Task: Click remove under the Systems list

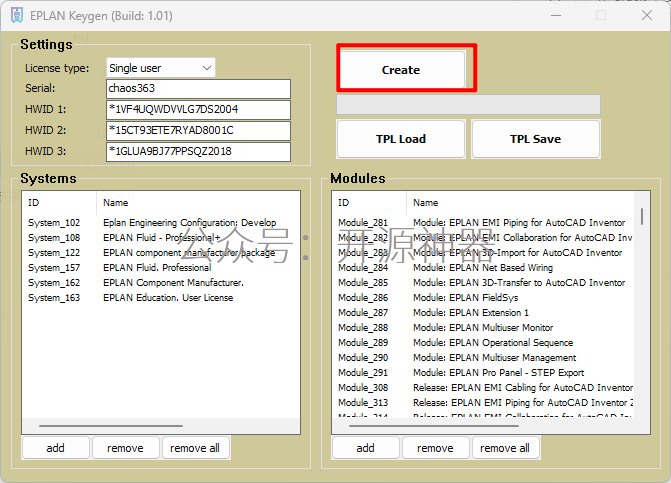Action: click(125, 447)
